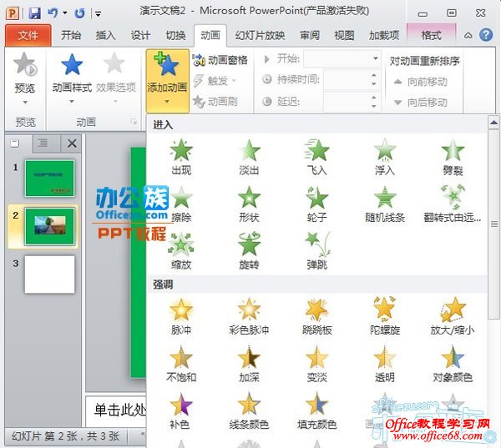
Task: Select the 填充颜色 fill color effect
Action: tap(317, 410)
